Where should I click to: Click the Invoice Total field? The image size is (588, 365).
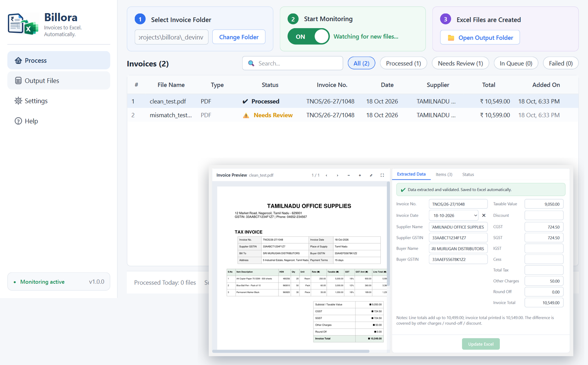(x=544, y=303)
